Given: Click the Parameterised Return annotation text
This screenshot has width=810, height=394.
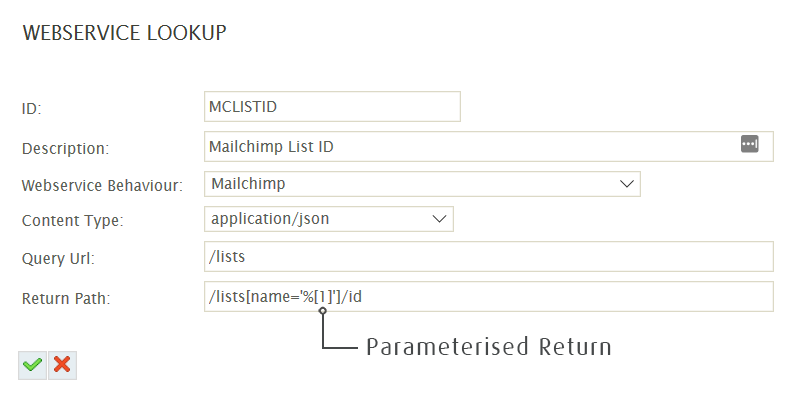Looking at the screenshot, I should [489, 346].
